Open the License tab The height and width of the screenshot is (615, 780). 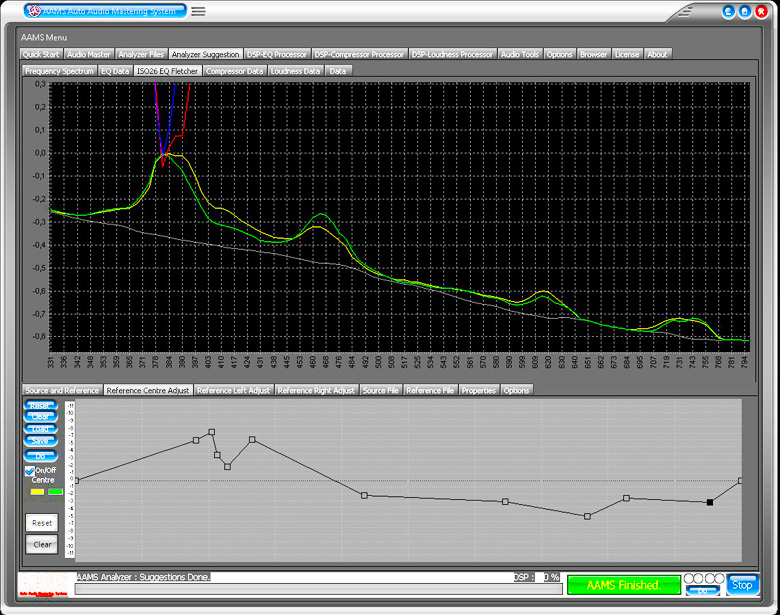pyautogui.click(x=627, y=54)
